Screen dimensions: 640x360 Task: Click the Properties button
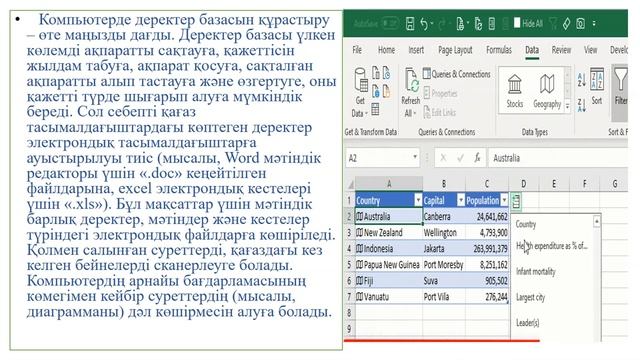coord(440,93)
